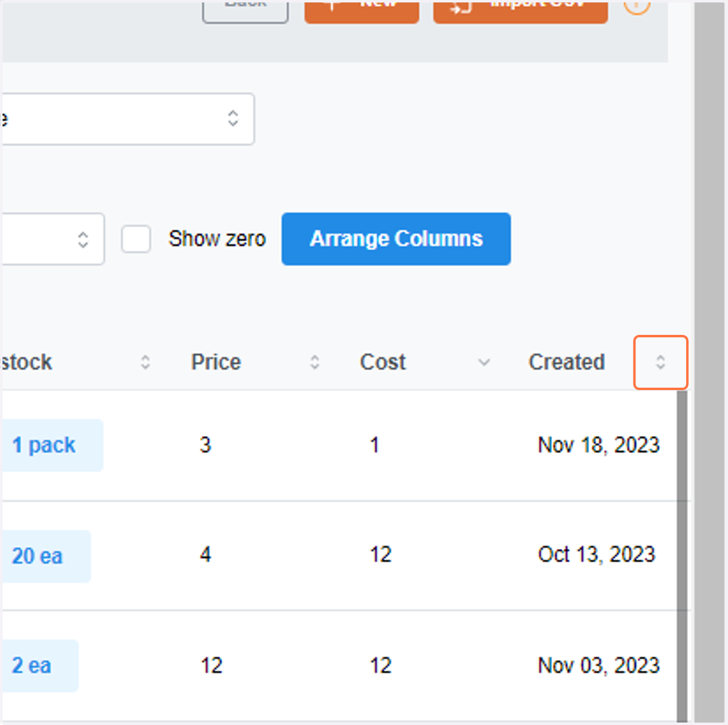This screenshot has height=725, width=728.
Task: Click the Arrange Columns button
Action: click(x=396, y=238)
